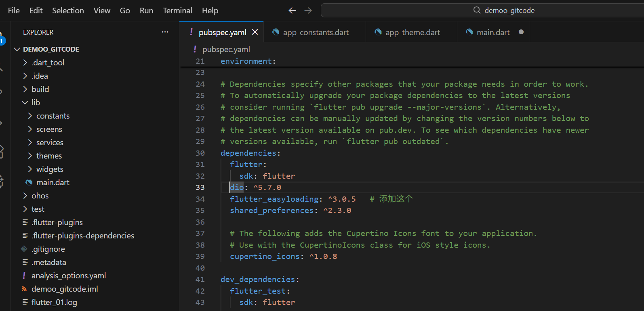The width and height of the screenshot is (644, 311).
Task: Click blue notification badge on activity bar
Action: (x=2, y=41)
